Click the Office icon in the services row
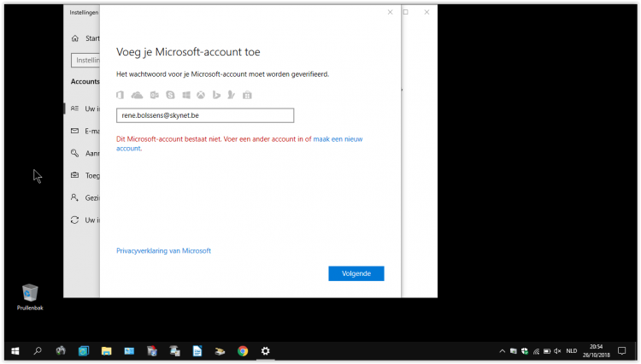The width and height of the screenshot is (641, 364). coord(120,95)
